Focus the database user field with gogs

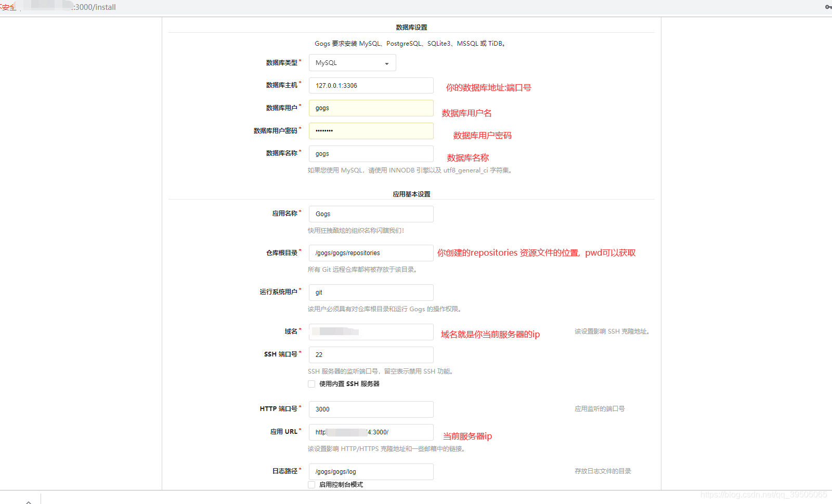[x=371, y=108]
